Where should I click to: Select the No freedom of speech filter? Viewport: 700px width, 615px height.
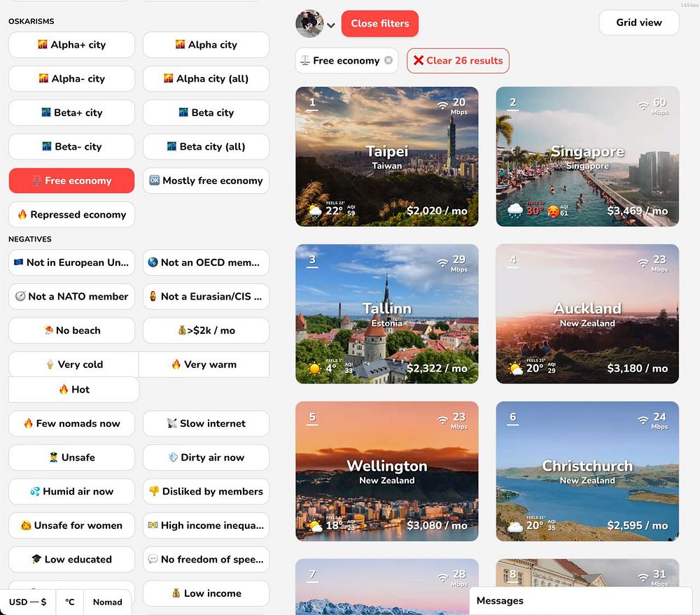click(206, 559)
